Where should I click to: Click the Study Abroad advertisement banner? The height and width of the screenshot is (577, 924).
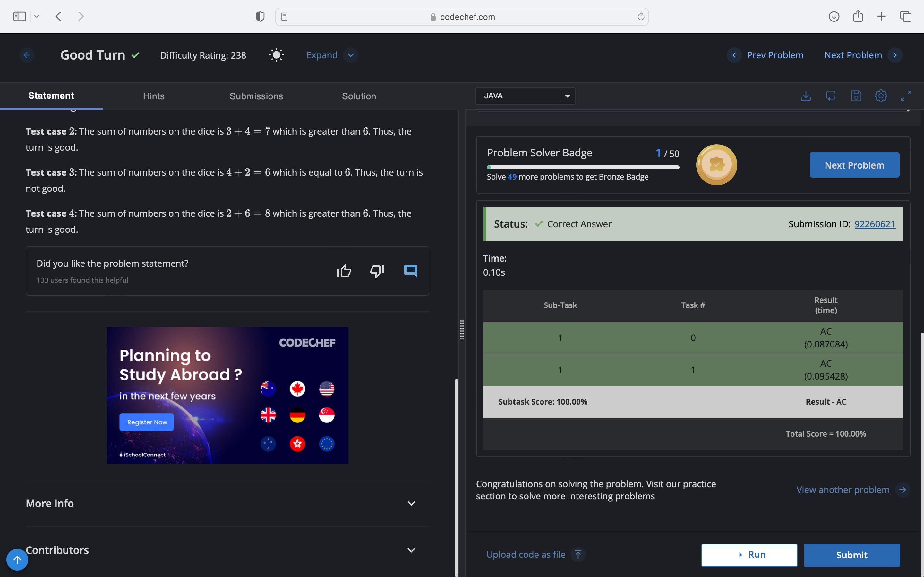227,395
